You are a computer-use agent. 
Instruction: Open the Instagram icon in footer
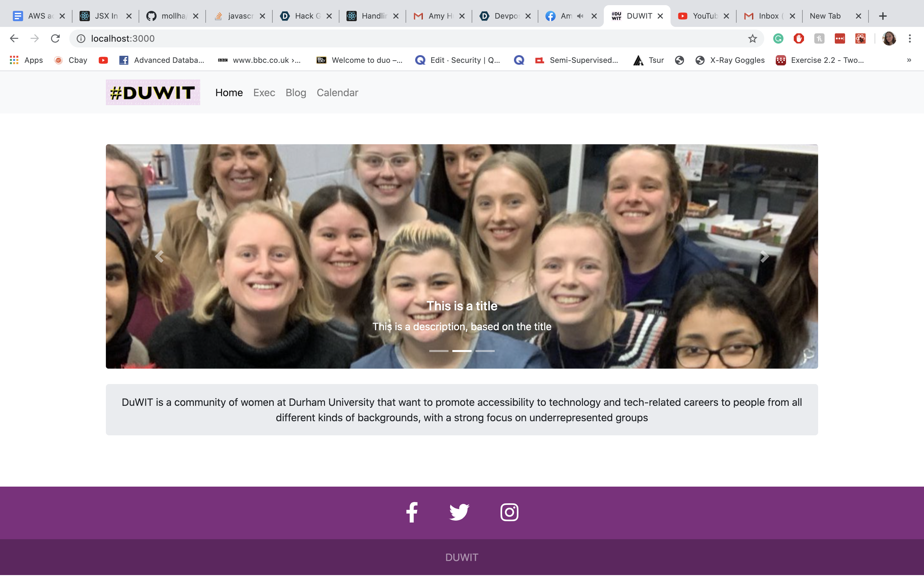pyautogui.click(x=509, y=512)
